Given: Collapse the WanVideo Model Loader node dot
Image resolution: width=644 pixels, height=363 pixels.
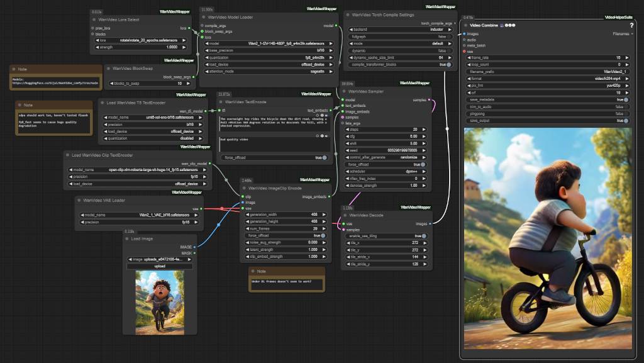Looking at the screenshot, I should pyautogui.click(x=204, y=17).
